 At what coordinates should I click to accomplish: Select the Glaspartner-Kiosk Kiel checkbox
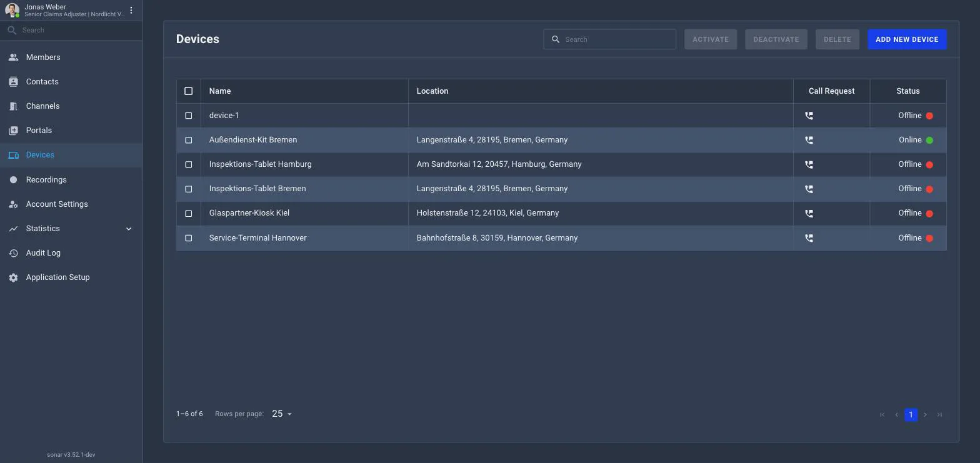tap(189, 213)
